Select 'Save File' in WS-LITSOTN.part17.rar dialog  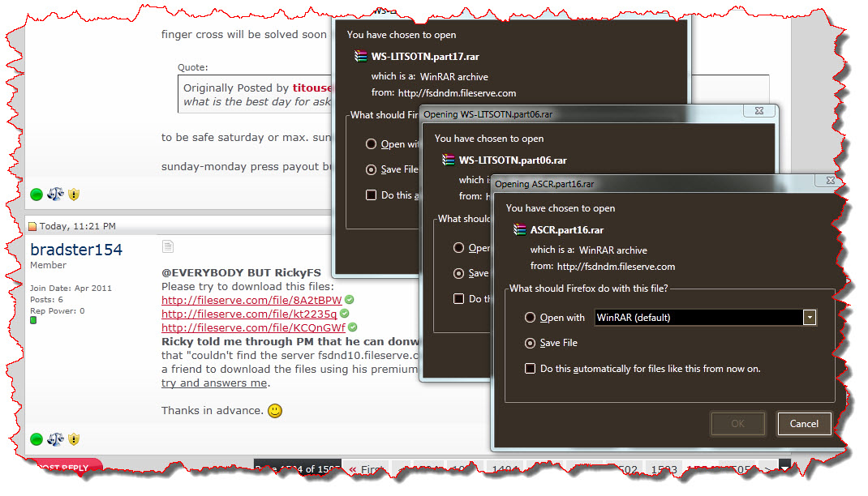372,169
